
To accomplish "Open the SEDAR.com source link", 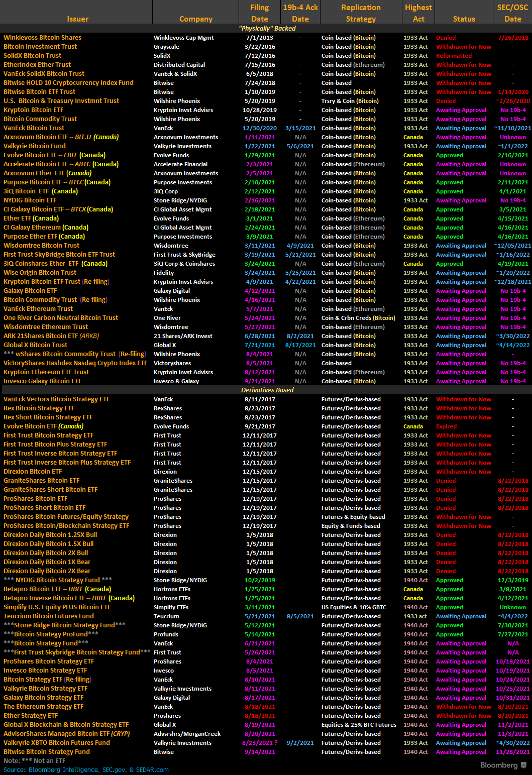I will tap(152, 770).
